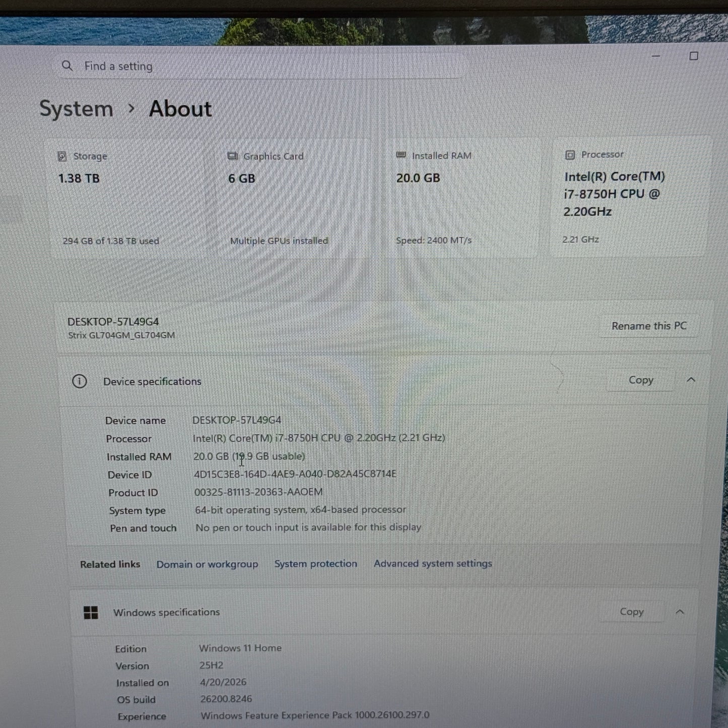The height and width of the screenshot is (728, 728).
Task: Click the Processor card icon
Action: (x=570, y=155)
